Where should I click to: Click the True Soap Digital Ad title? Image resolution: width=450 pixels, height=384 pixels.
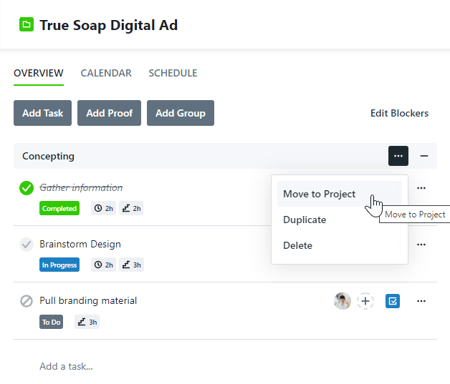[x=109, y=25]
